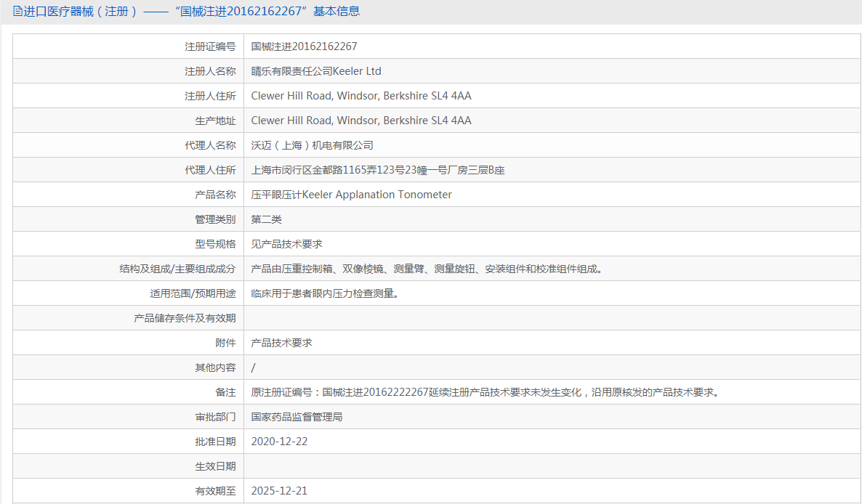Click the 生产地址 label
The height and width of the screenshot is (504, 862).
click(215, 121)
